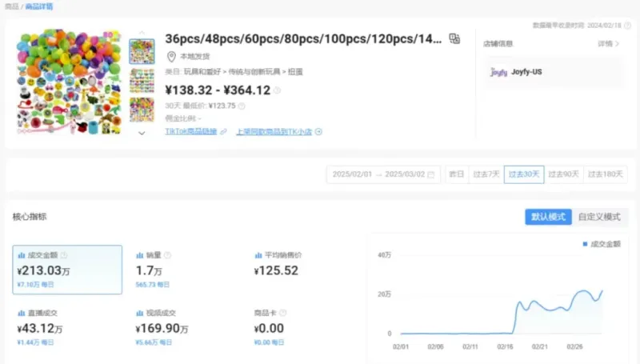
Task: Click the 2025/02/01 start date field
Action: [352, 174]
